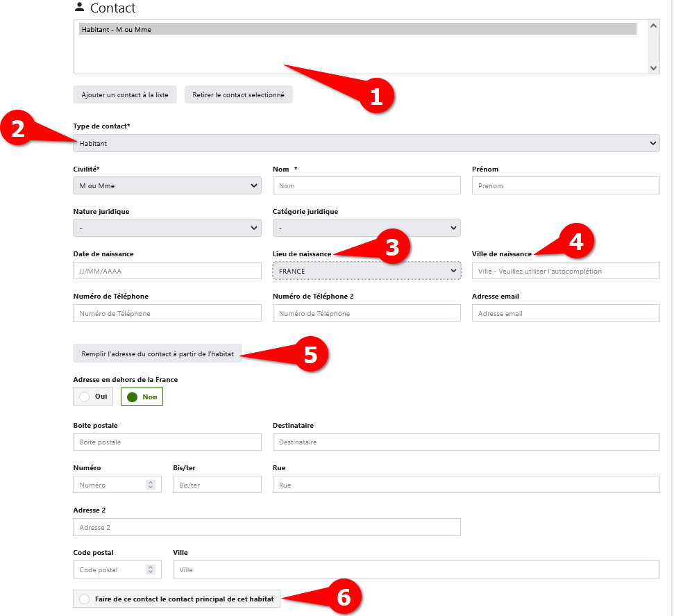
Task: Click the Code postal stepper arrows
Action: click(x=151, y=569)
